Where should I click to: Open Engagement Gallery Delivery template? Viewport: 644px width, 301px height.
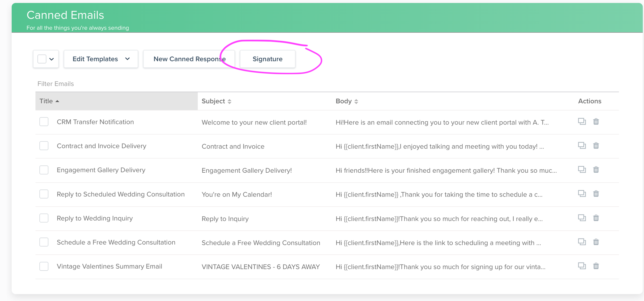pyautogui.click(x=101, y=170)
